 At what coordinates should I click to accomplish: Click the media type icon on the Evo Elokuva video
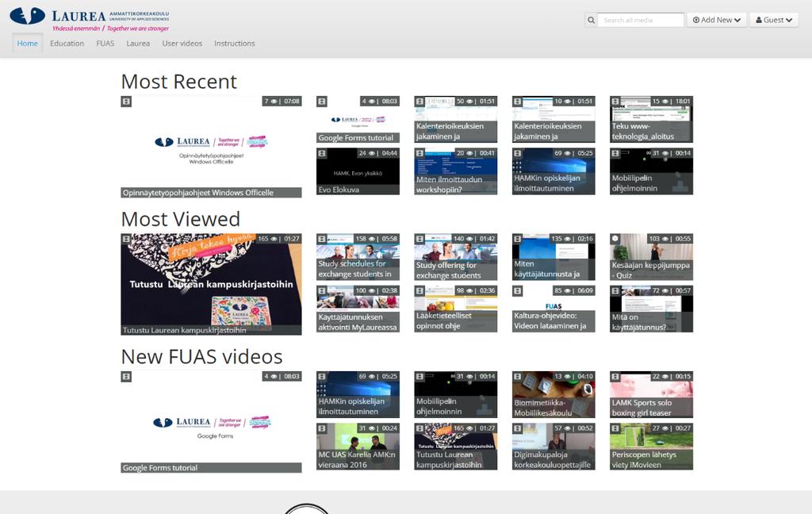tap(322, 153)
